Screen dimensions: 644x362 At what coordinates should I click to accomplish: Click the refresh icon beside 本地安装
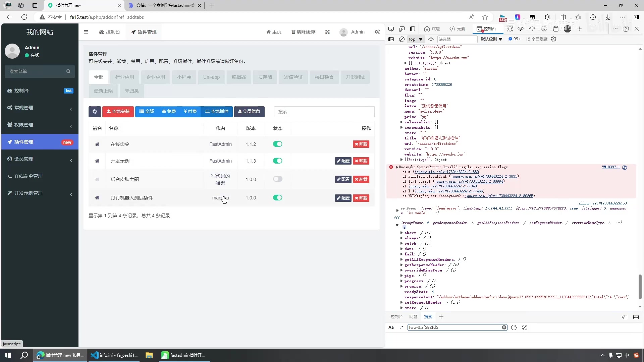[94, 112]
